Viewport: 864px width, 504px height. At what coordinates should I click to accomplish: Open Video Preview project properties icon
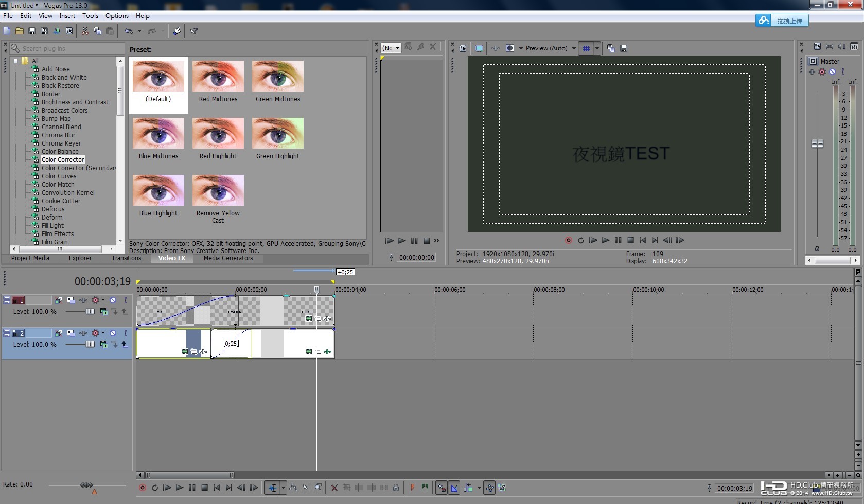click(463, 48)
